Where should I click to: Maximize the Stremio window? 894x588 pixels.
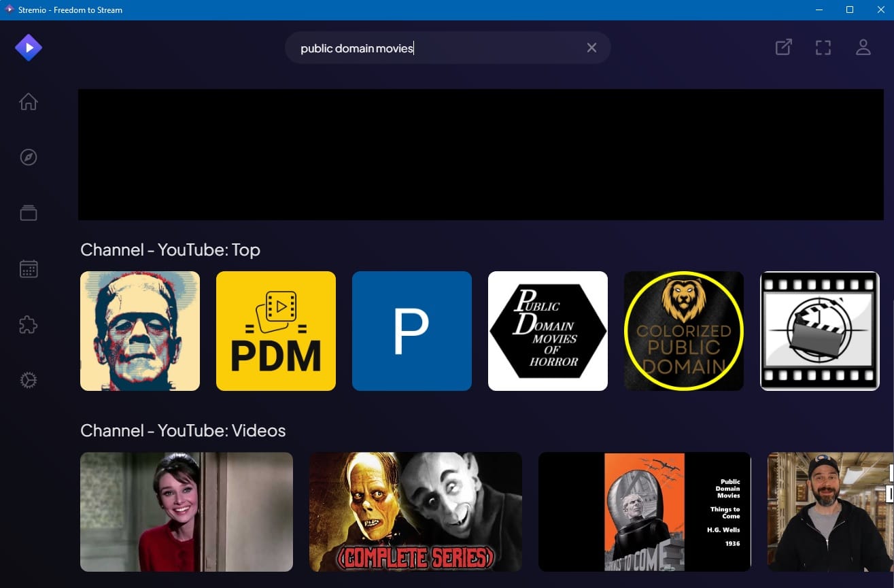[850, 10]
